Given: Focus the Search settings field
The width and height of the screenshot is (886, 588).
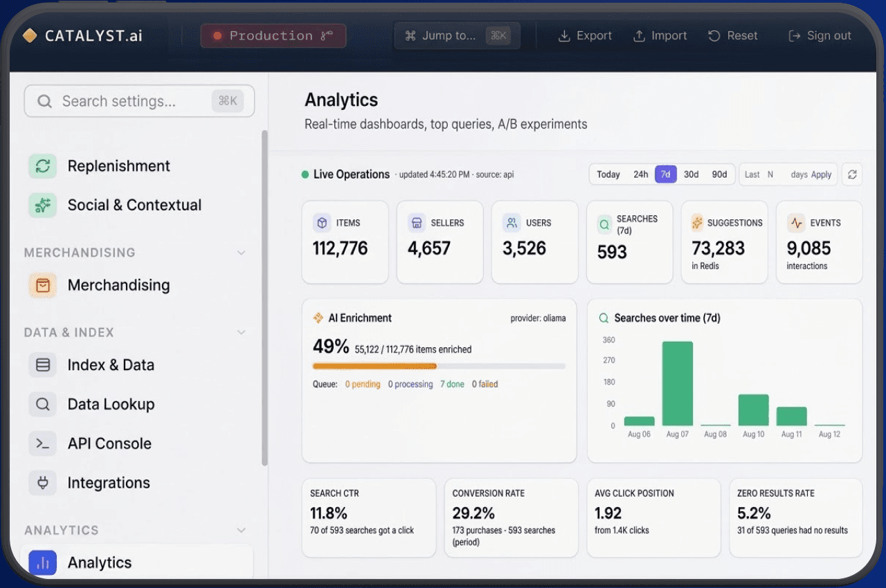Looking at the screenshot, I should pyautogui.click(x=139, y=101).
